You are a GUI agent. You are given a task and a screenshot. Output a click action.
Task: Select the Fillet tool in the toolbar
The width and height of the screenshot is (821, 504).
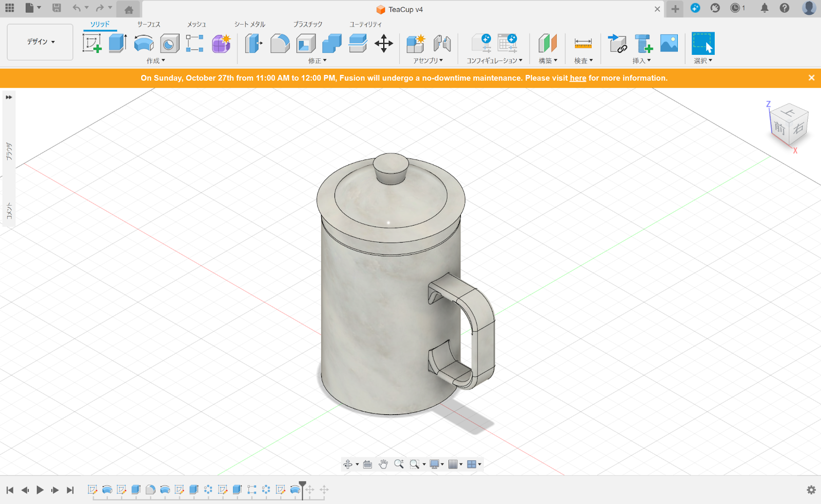[x=280, y=44]
